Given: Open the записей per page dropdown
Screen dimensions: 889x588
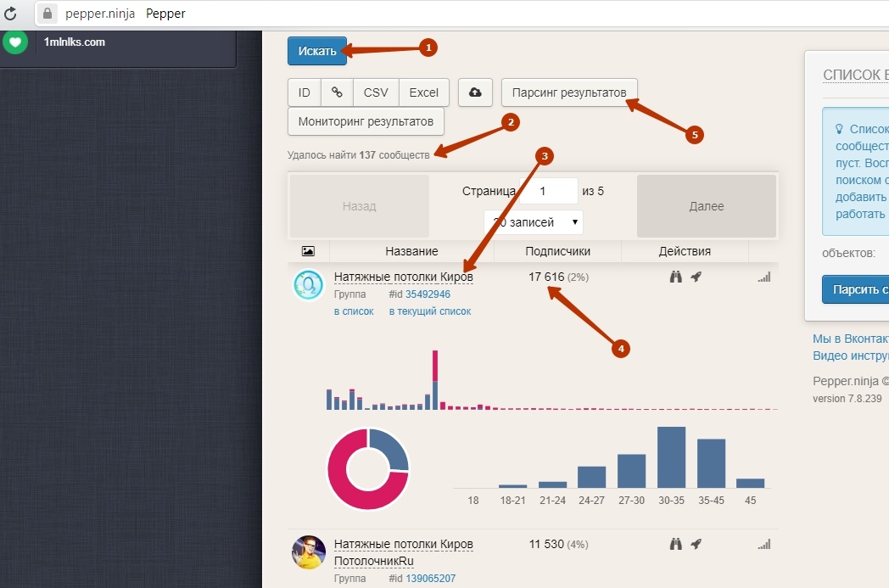Looking at the screenshot, I should pyautogui.click(x=534, y=222).
